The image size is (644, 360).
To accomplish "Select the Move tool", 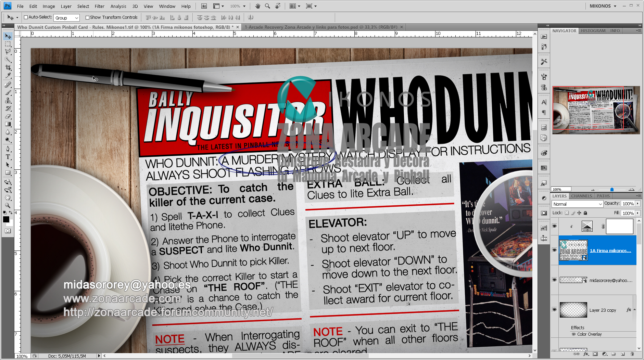I will [x=8, y=36].
